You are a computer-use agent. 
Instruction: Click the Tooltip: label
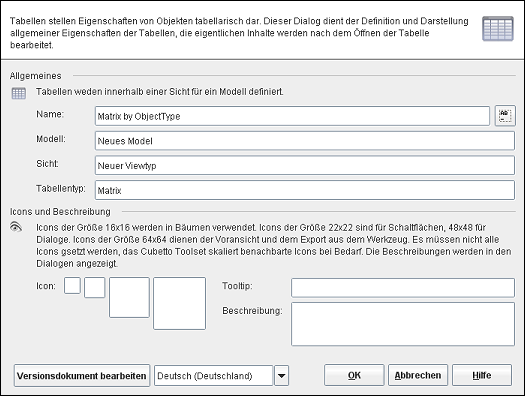click(x=237, y=286)
